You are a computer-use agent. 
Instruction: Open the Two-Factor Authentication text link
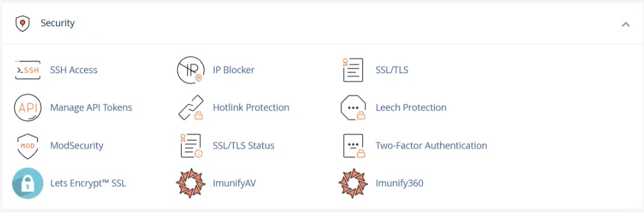[431, 146]
